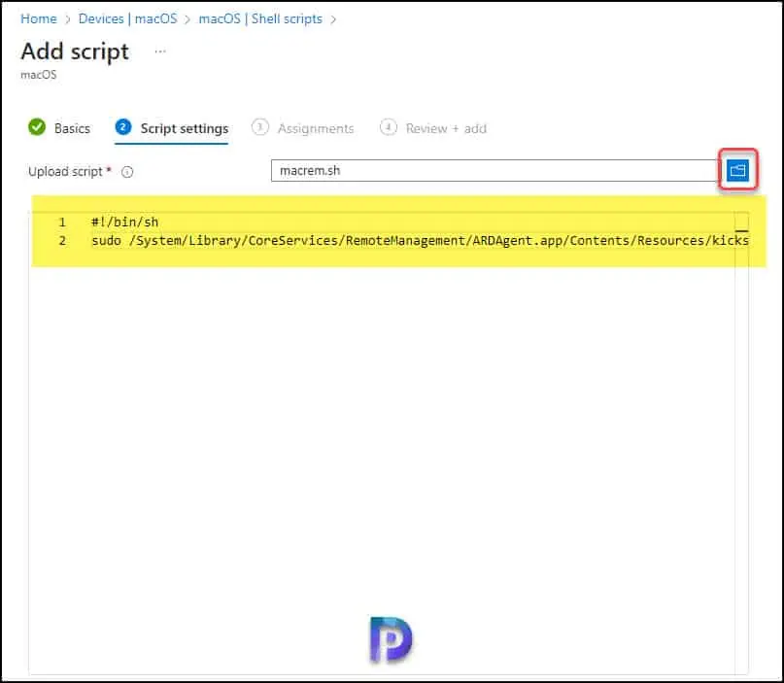Click line number 1 in script editor

coord(62,222)
